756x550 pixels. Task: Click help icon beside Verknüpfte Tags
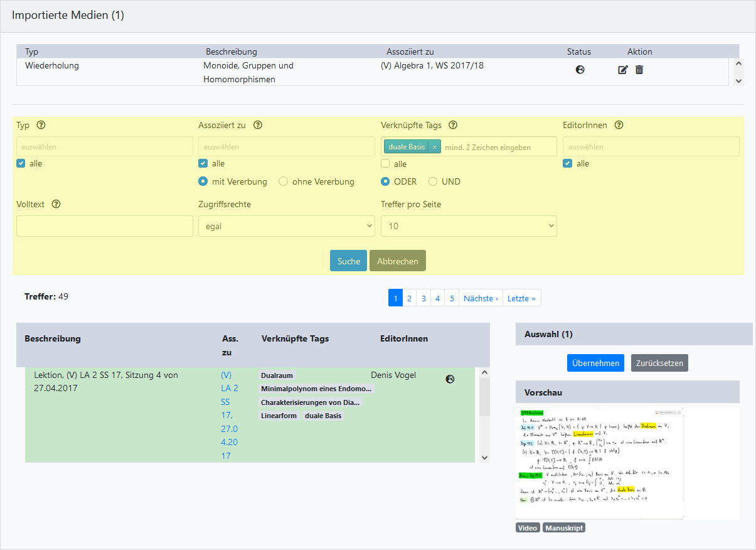pyautogui.click(x=453, y=125)
